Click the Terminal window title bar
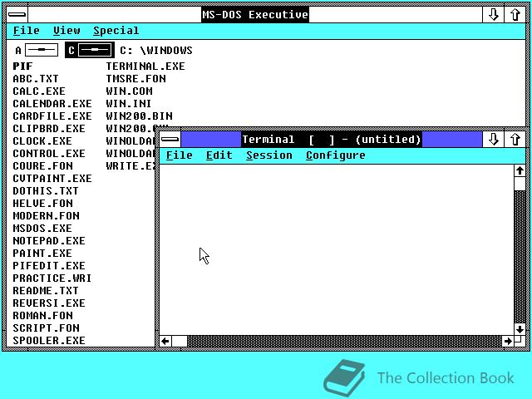This screenshot has height=399, width=532. click(x=331, y=139)
